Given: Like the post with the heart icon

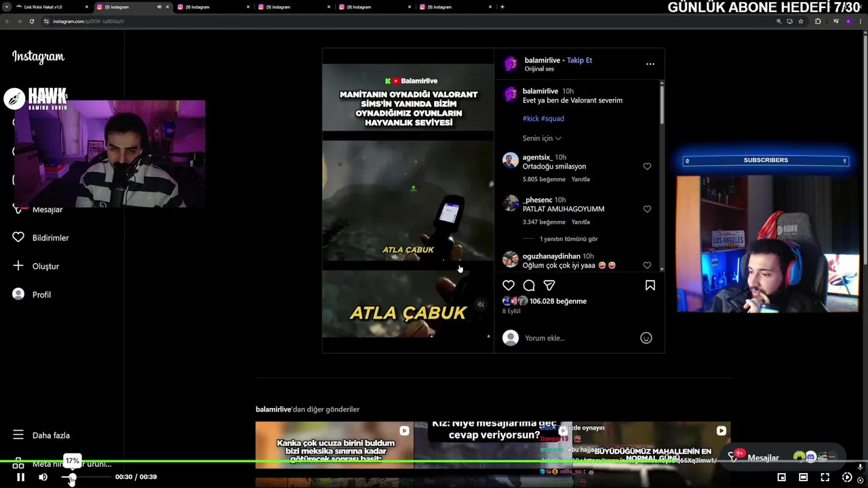Looking at the screenshot, I should click(509, 285).
